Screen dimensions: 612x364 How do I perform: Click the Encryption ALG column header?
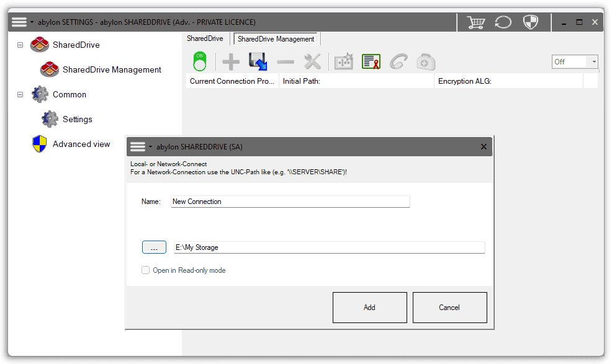(508, 81)
